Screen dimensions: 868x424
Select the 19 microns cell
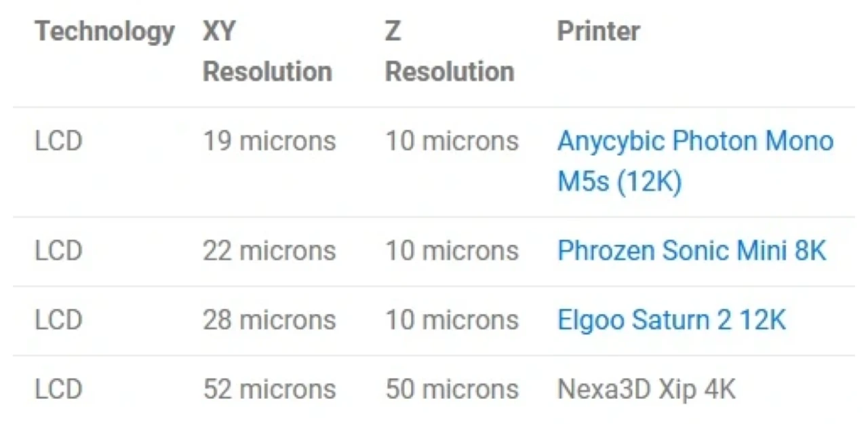point(269,141)
